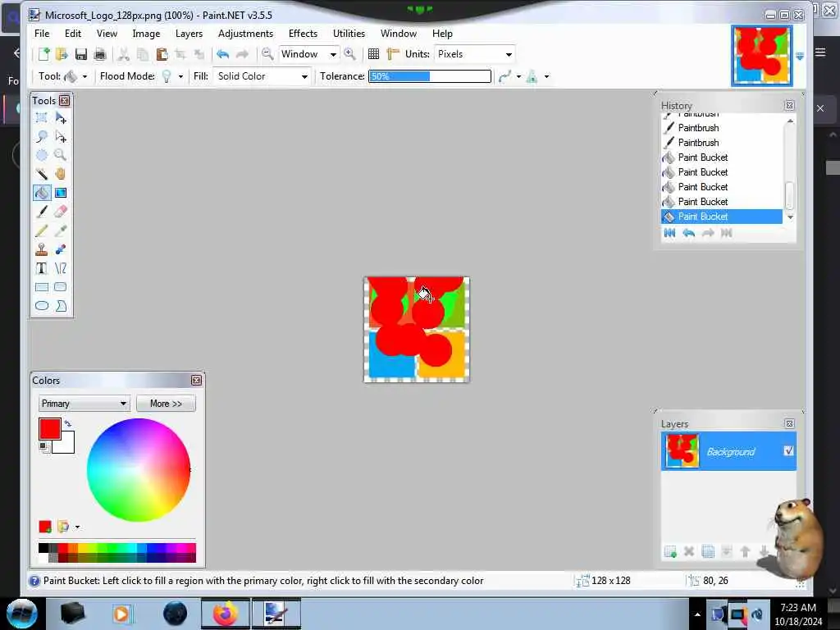
Task: Click the image thumbnail in top-right strip
Action: (762, 56)
